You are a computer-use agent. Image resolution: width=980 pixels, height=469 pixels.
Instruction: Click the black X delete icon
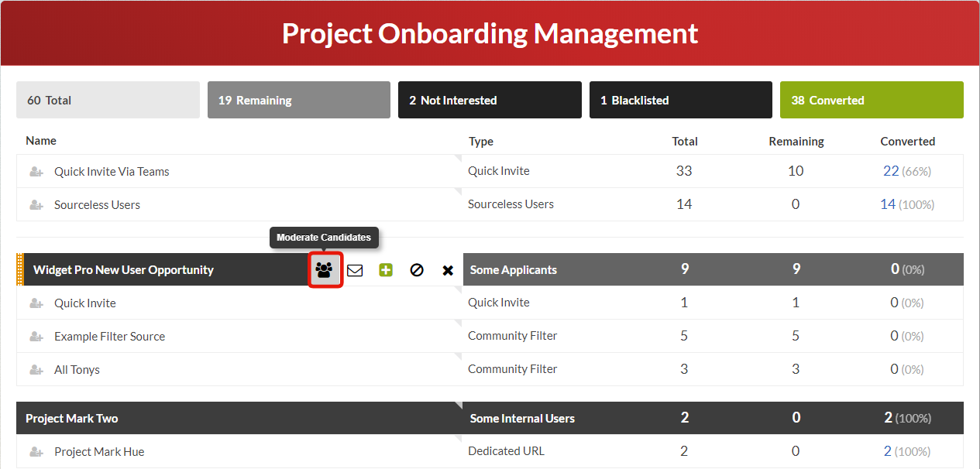448,270
